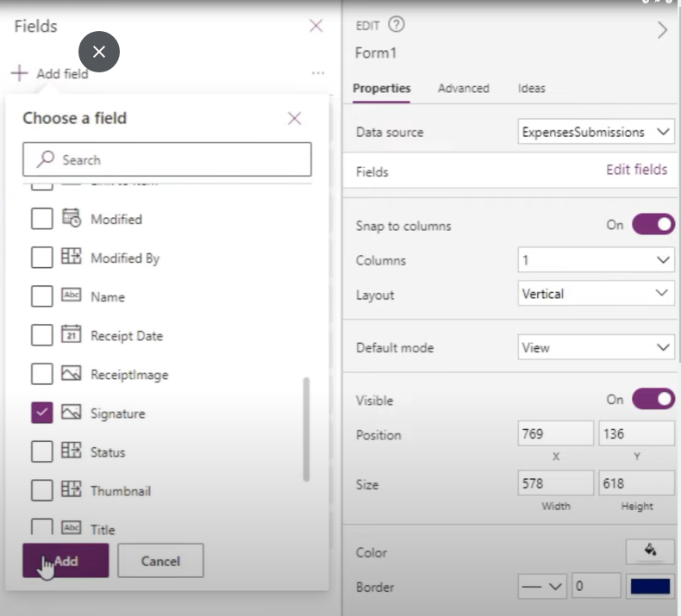This screenshot has height=616, width=681.
Task: Open the Layout dropdown showing Vertical
Action: [596, 294]
